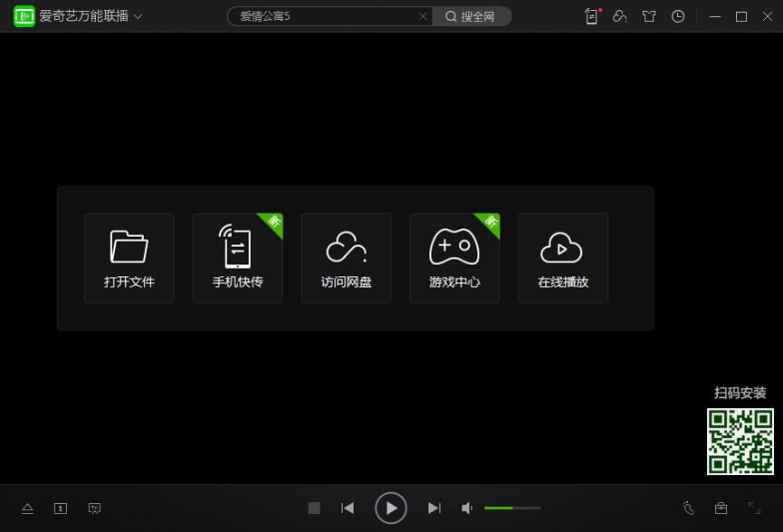Viewport: 783px width, 532px height.
Task: Open the 手机快传 tile
Action: 238,258
